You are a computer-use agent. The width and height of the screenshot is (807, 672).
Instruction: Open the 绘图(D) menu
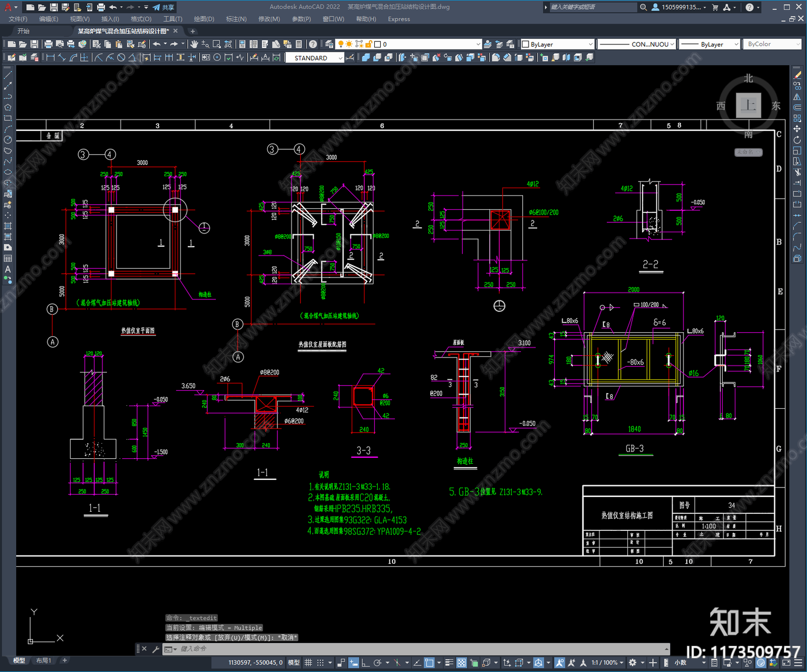tap(204, 19)
